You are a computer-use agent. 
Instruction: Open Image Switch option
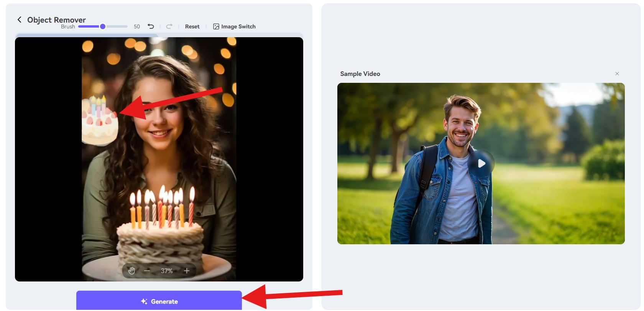[234, 26]
